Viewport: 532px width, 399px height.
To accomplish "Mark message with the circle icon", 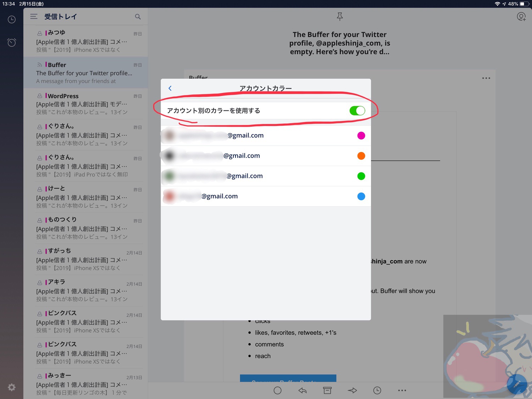I will pyautogui.click(x=278, y=390).
